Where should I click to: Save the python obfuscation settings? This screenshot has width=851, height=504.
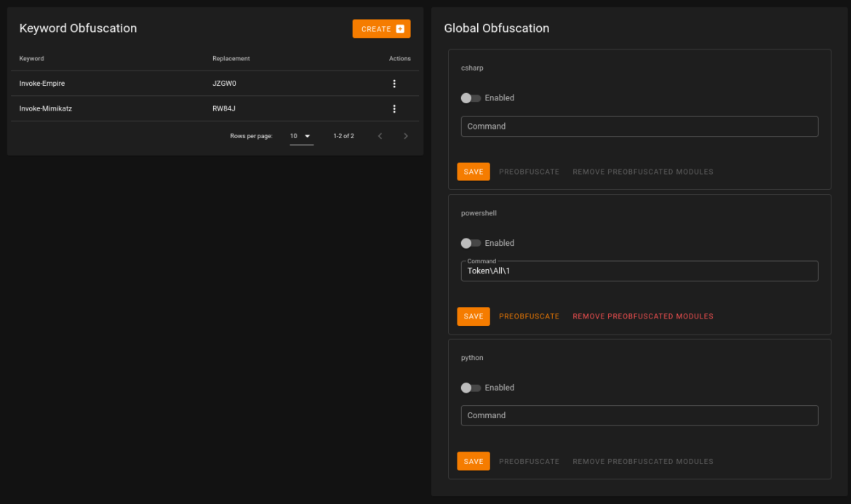pos(474,461)
